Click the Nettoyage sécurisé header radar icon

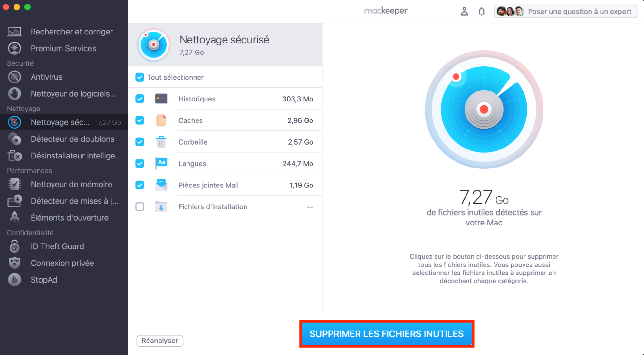(154, 45)
